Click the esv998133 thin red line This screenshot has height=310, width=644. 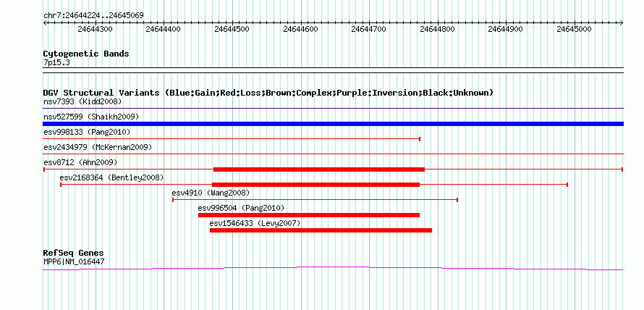(x=232, y=139)
